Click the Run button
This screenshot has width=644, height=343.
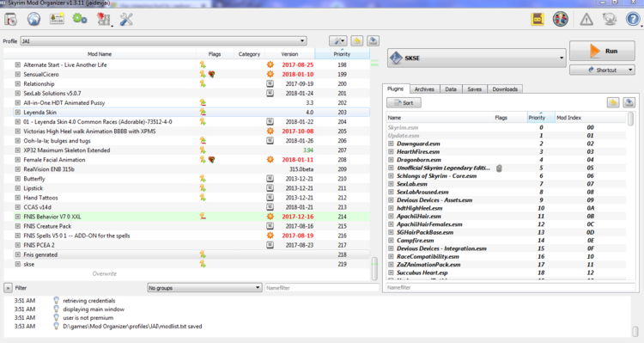point(602,51)
